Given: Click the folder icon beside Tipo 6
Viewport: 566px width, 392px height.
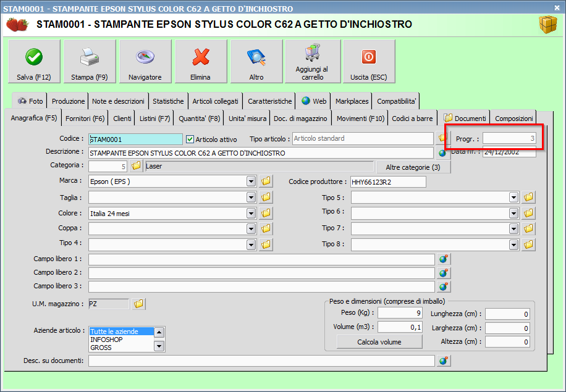Looking at the screenshot, I should 528,213.
